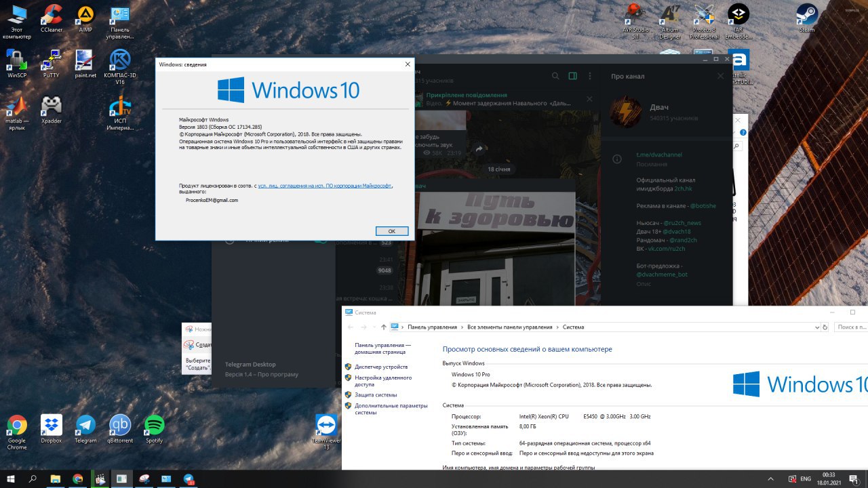Show hidden system tray icons
This screenshot has width=868, height=488.
pyautogui.click(x=771, y=479)
